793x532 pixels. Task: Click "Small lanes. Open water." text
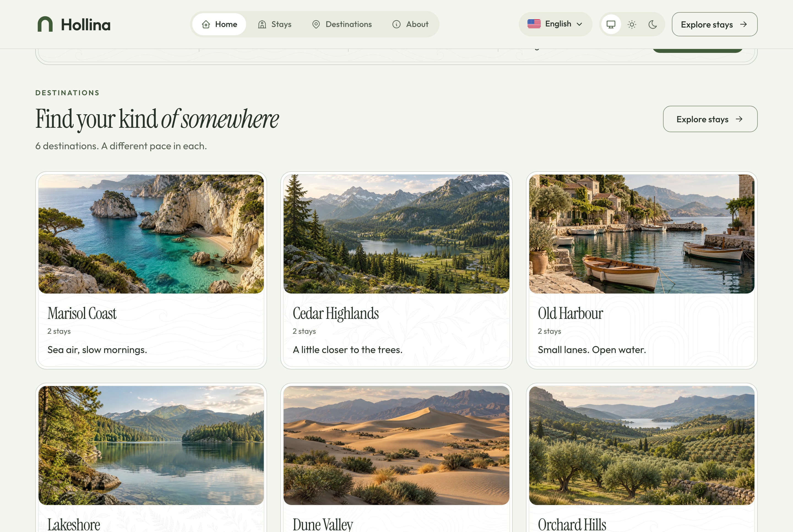coord(591,350)
